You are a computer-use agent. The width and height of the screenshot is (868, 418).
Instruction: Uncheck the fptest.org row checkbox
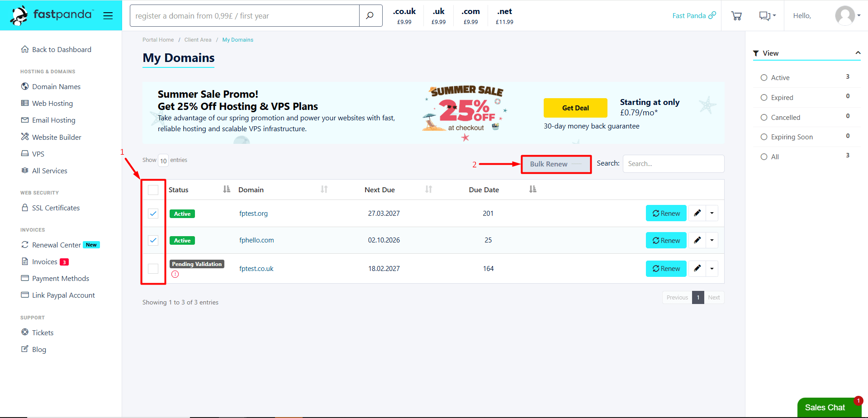(x=153, y=214)
